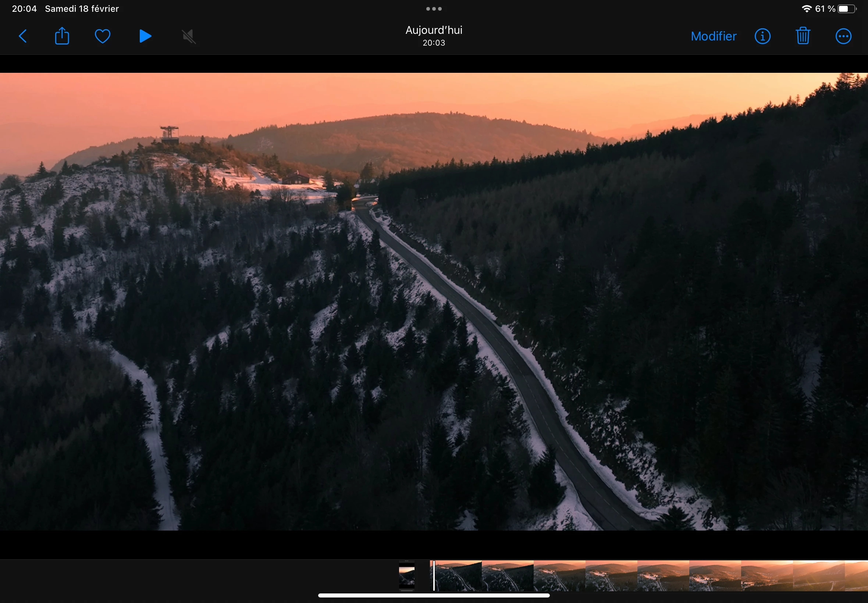Select the previous media thumbnail in the strip
The image size is (868, 603).
(407, 576)
